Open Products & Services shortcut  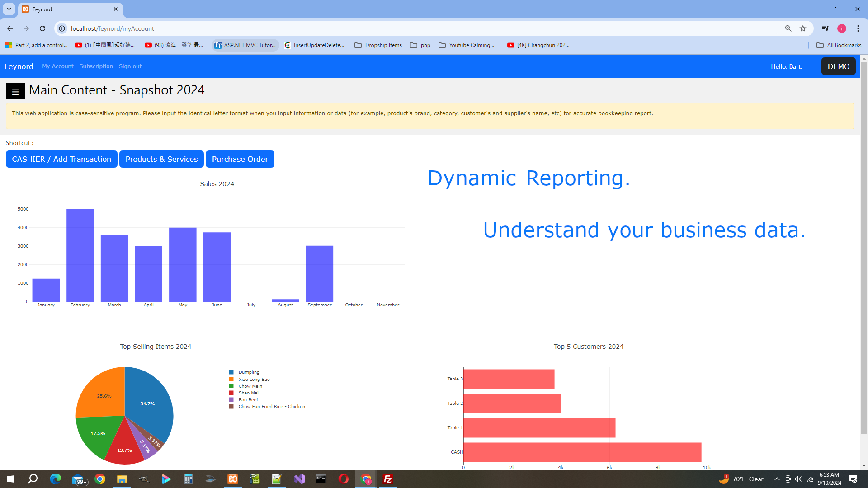(x=161, y=159)
